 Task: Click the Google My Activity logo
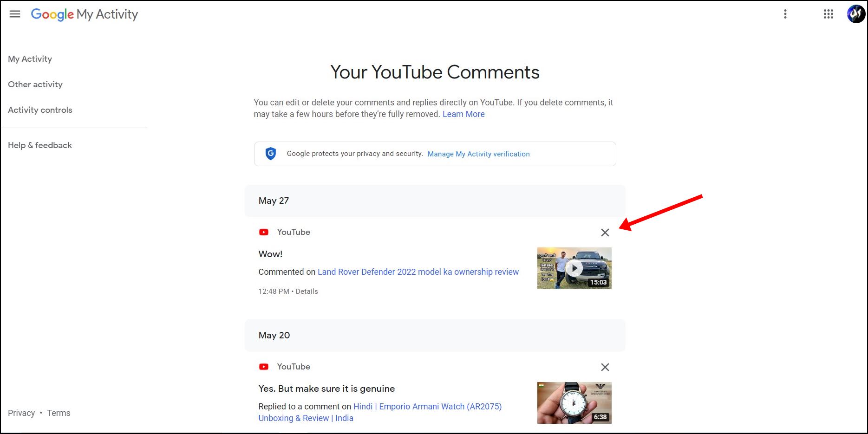85,14
